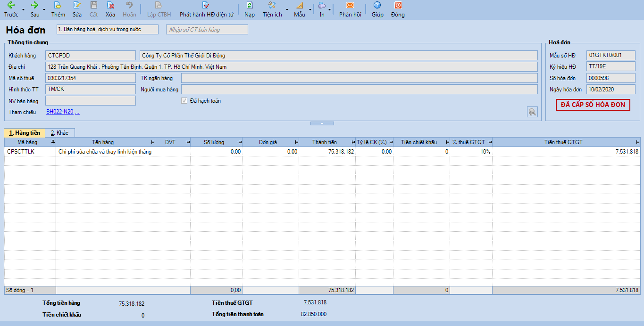Print the invoice with In
Screen dimensions: 644x326
coord(322,9)
